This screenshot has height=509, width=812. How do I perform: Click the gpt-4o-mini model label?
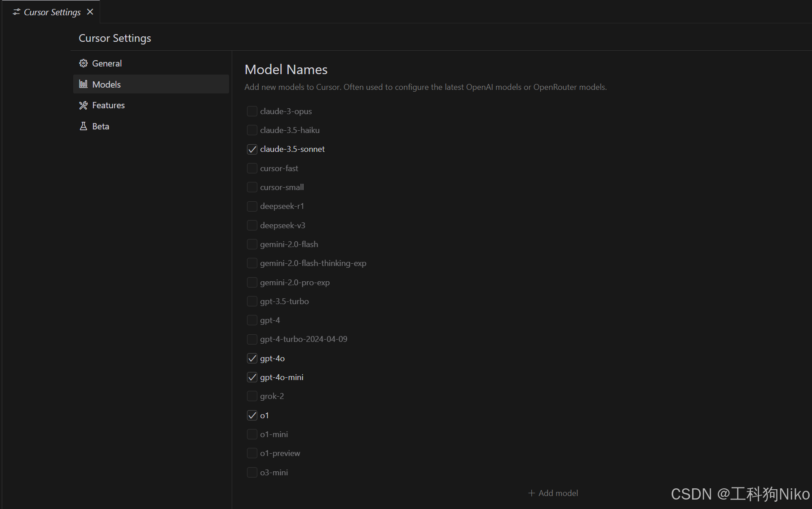pyautogui.click(x=282, y=377)
